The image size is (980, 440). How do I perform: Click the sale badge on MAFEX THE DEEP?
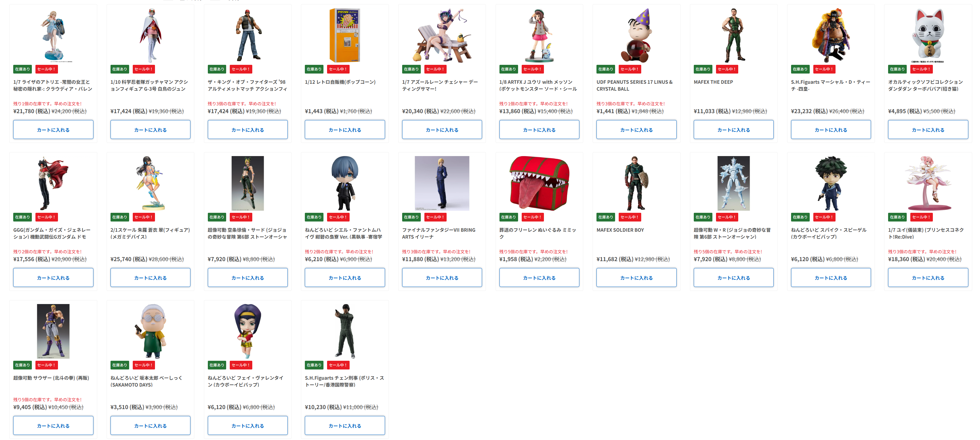(x=727, y=69)
